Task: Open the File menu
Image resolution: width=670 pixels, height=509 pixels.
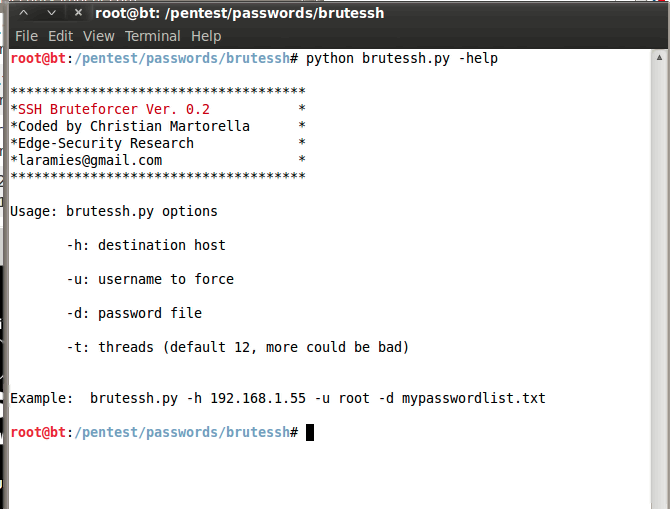Action: [x=26, y=36]
